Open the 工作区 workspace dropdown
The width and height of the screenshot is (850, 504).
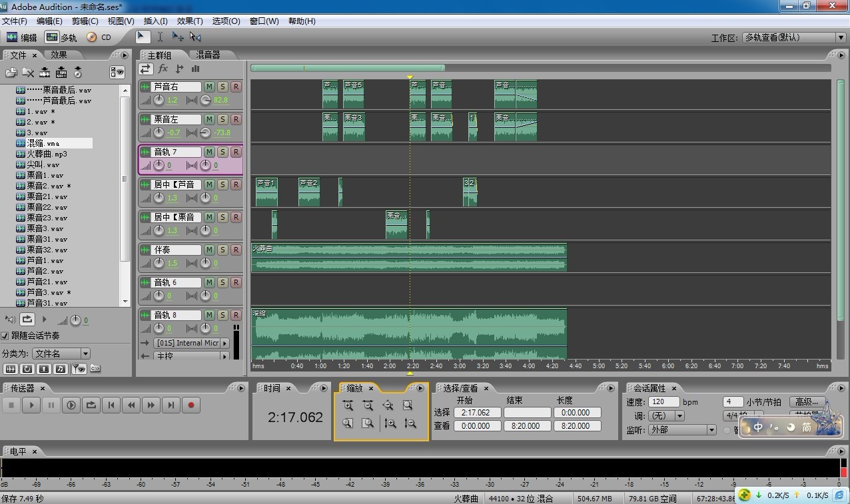point(794,38)
